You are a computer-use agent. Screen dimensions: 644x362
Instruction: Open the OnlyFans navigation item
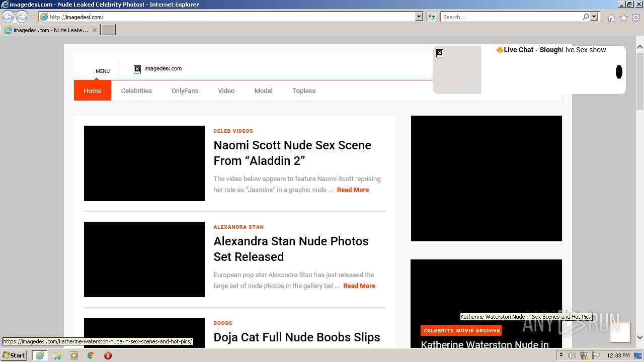(185, 90)
